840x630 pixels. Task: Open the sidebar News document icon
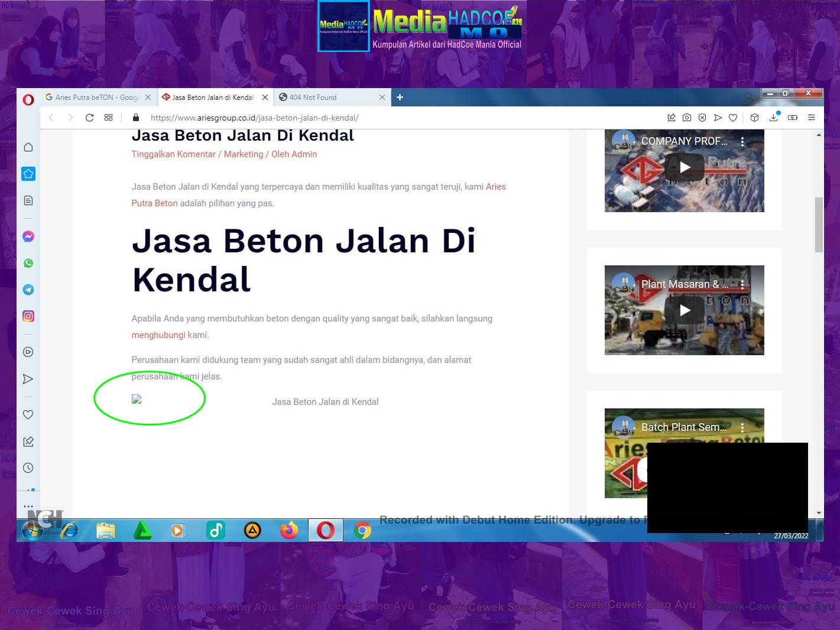tap(28, 200)
